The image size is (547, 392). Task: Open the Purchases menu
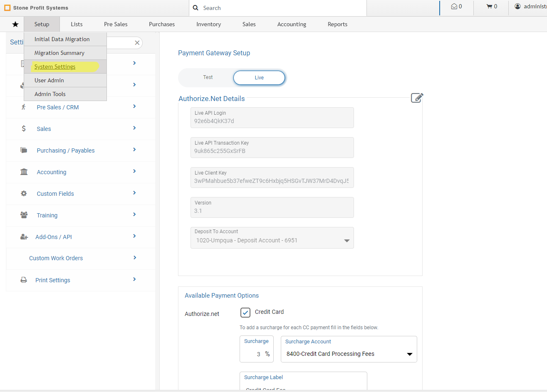pos(162,24)
